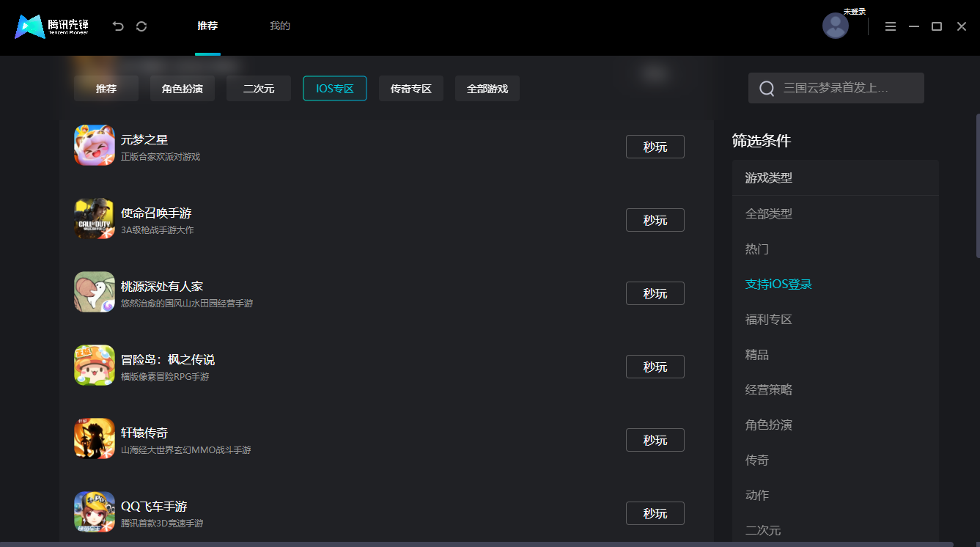Toggle the 支持iOS登录 filter
980x547 pixels.
point(778,284)
